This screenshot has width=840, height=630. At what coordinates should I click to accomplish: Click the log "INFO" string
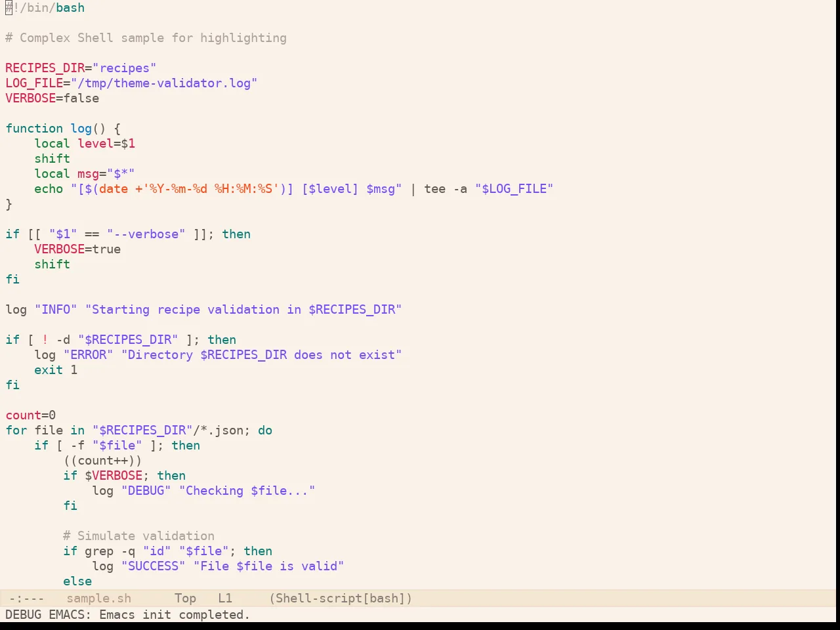coord(56,310)
